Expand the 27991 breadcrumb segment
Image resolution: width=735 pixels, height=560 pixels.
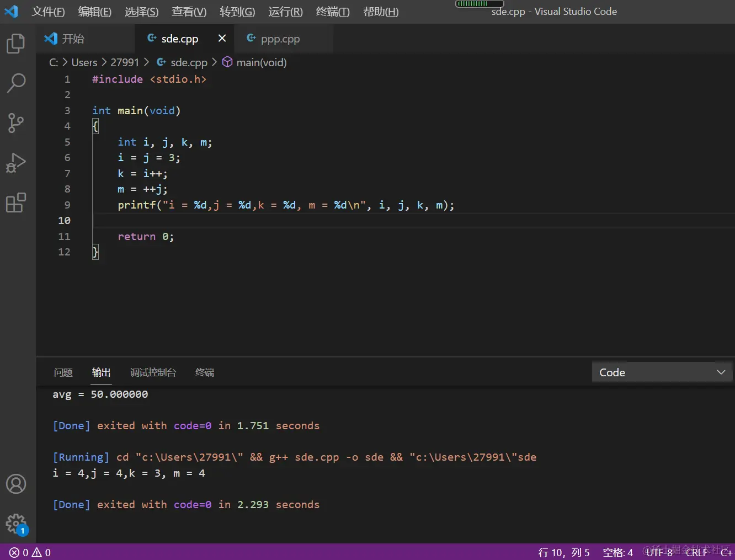(x=125, y=62)
